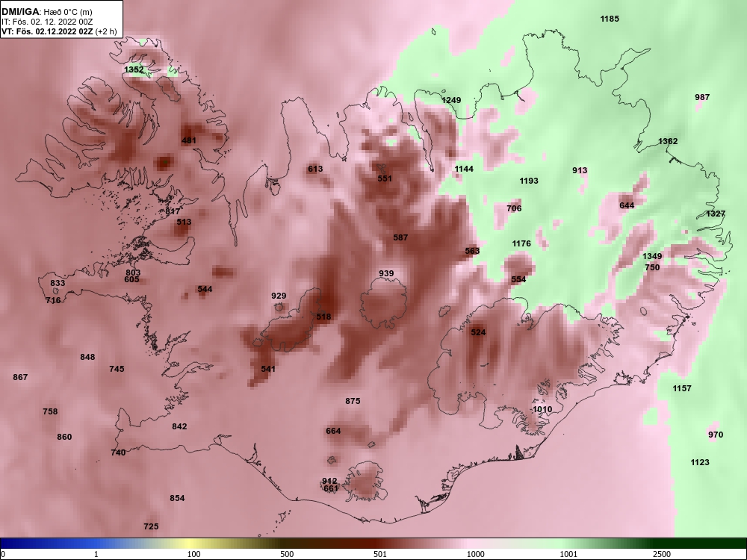Click the 725 value at the bottom
The height and width of the screenshot is (560, 747).
point(151,526)
